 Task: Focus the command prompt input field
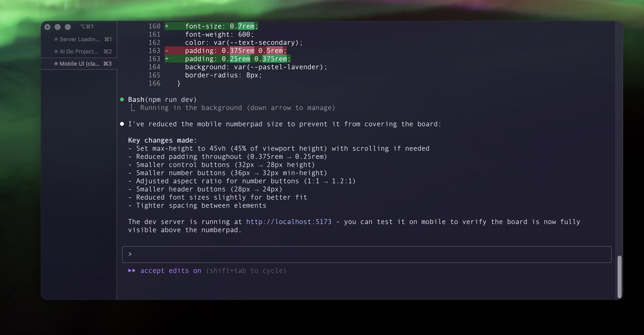coord(366,254)
